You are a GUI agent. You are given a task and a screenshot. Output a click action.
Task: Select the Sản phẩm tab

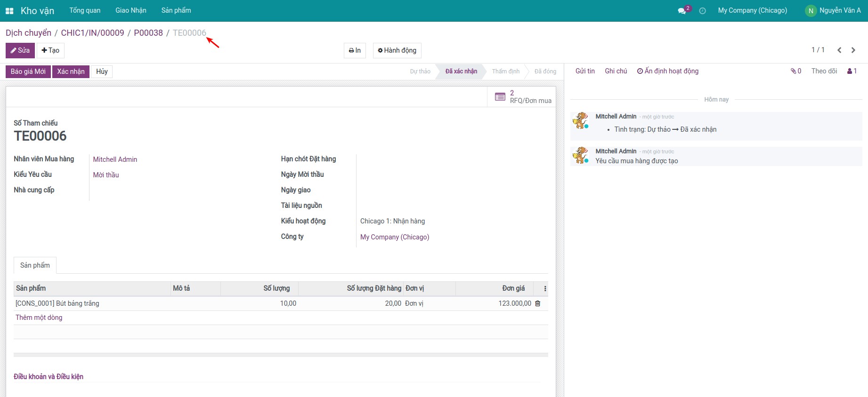click(35, 265)
